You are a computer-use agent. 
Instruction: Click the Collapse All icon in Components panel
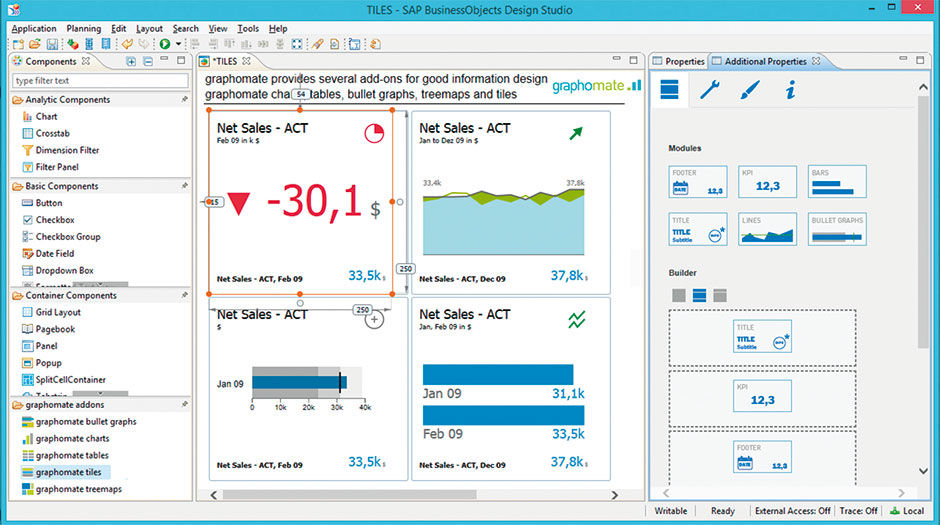click(x=147, y=61)
